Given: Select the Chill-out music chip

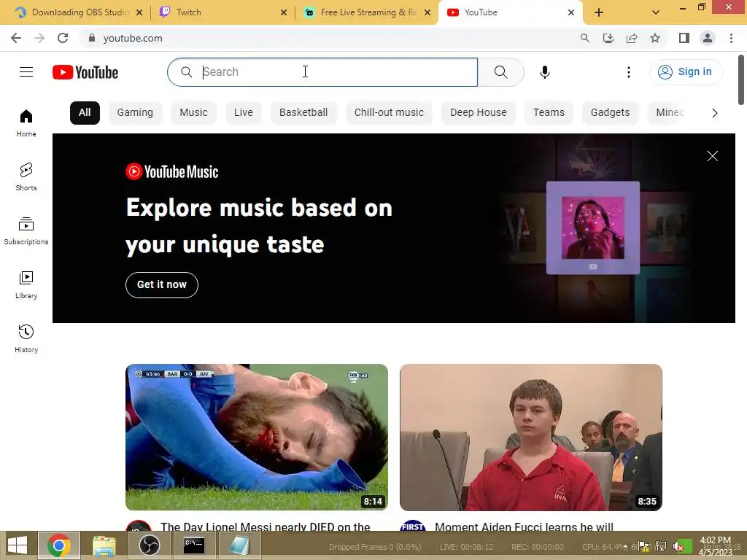Looking at the screenshot, I should pyautogui.click(x=389, y=113).
